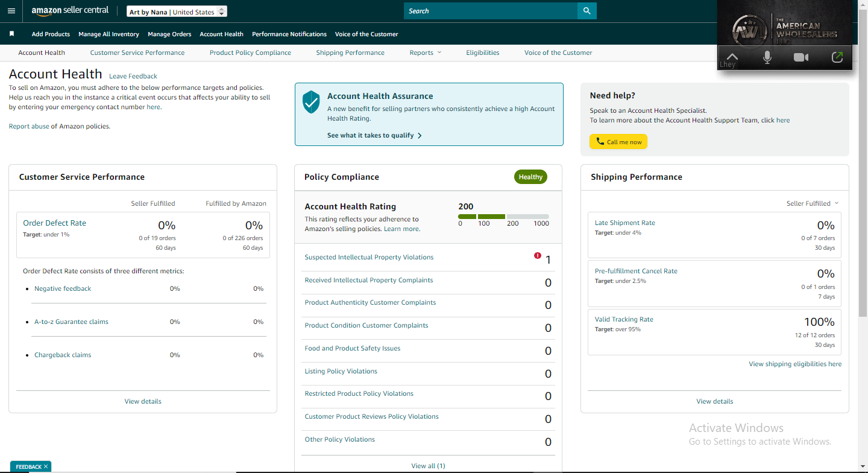
Task: Open the Voice of the Customer sub-tab
Action: [558, 52]
